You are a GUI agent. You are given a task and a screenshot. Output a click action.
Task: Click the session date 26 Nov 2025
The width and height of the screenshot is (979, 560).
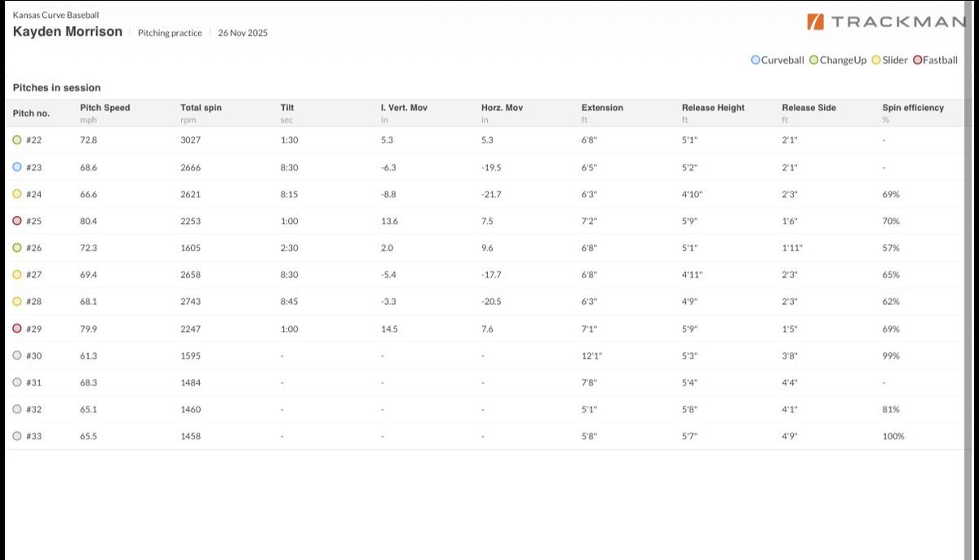pos(242,33)
